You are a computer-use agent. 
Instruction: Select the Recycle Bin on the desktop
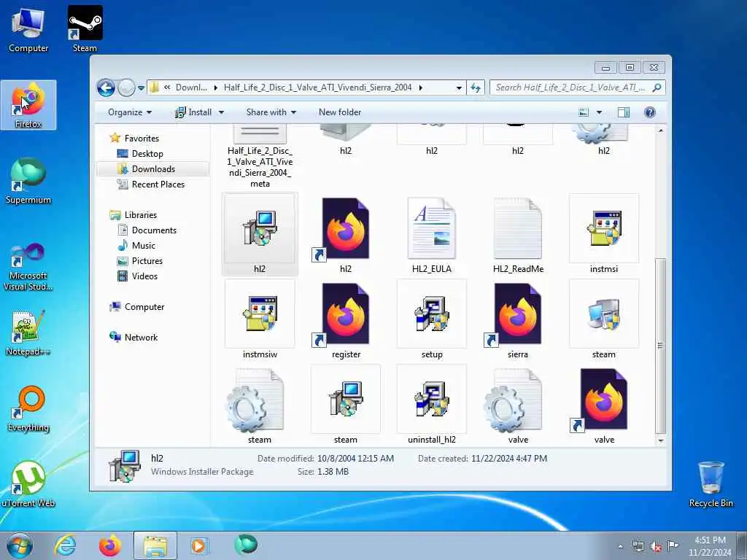(711, 484)
